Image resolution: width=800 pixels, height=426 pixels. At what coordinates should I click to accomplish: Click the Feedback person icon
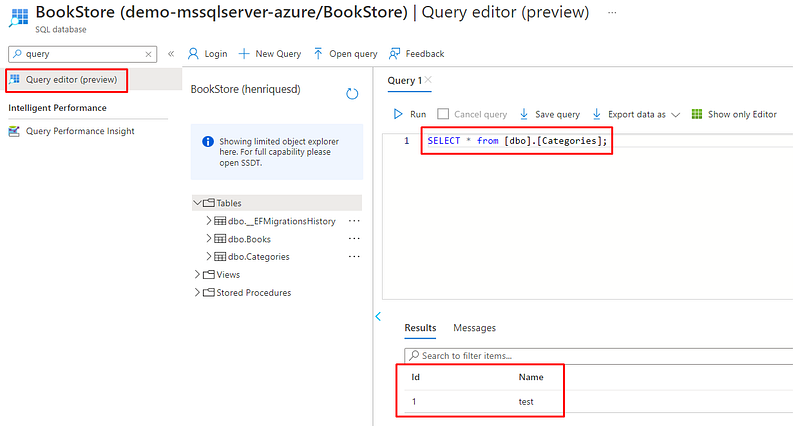click(x=394, y=54)
